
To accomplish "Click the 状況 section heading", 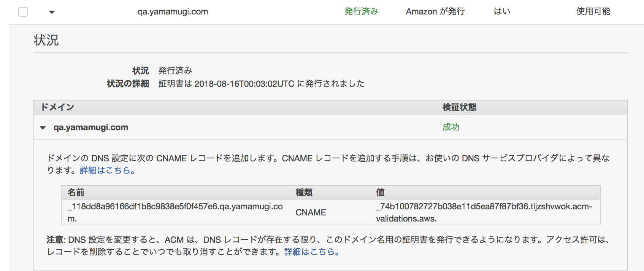I will pos(46,40).
